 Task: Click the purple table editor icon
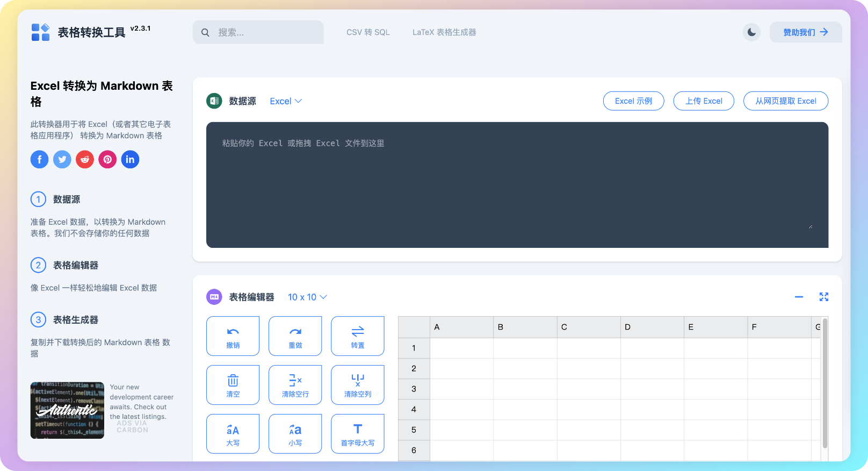[214, 297]
